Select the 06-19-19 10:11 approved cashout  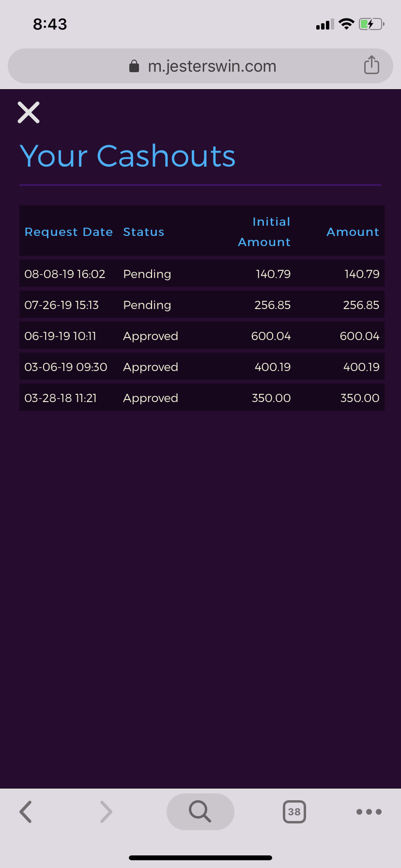click(x=201, y=336)
